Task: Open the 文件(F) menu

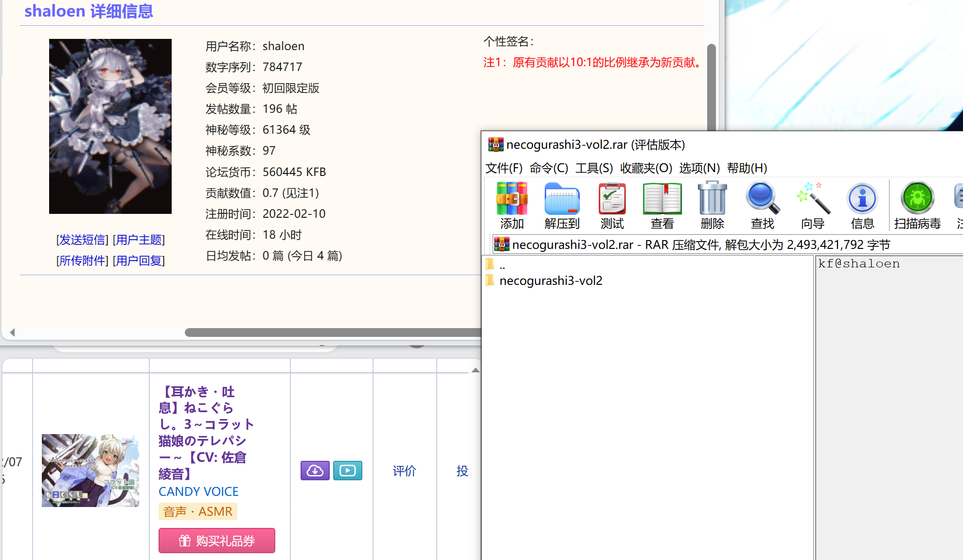Action: click(503, 168)
